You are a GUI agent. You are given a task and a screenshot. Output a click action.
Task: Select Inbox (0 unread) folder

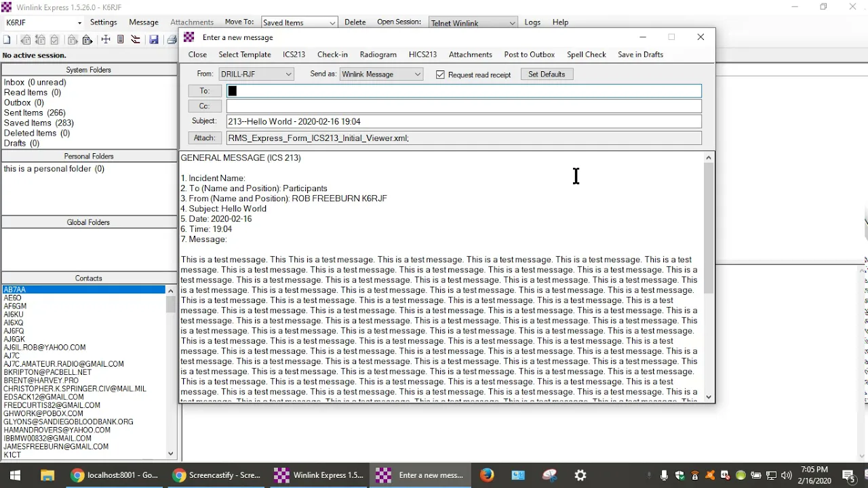point(35,82)
